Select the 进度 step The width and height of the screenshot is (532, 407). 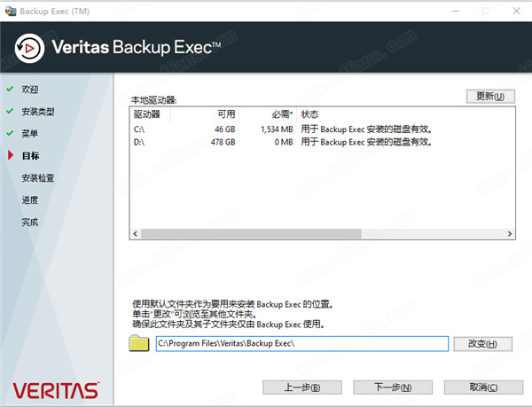(30, 200)
